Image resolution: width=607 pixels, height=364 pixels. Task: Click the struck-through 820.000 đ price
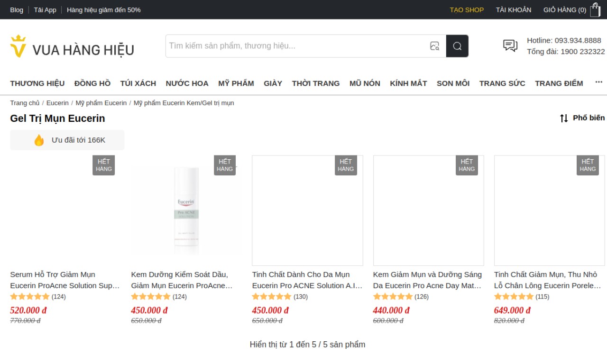(x=509, y=321)
